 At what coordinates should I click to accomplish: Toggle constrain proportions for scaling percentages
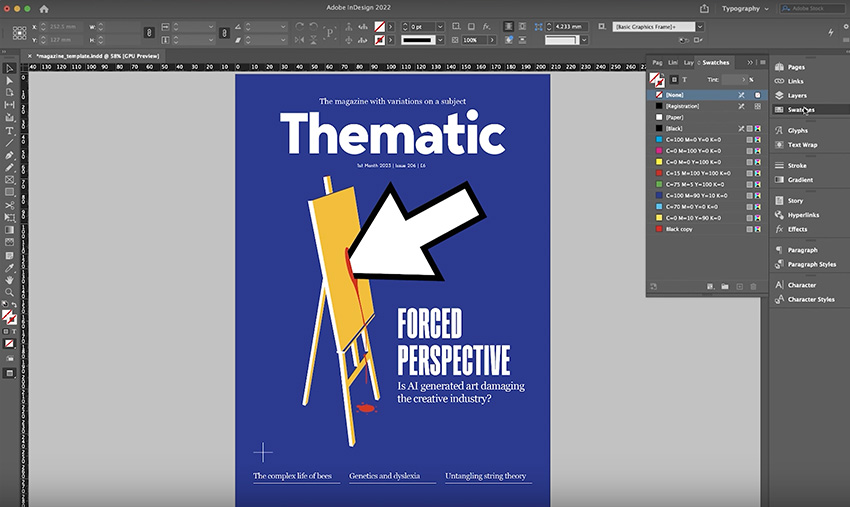[224, 33]
